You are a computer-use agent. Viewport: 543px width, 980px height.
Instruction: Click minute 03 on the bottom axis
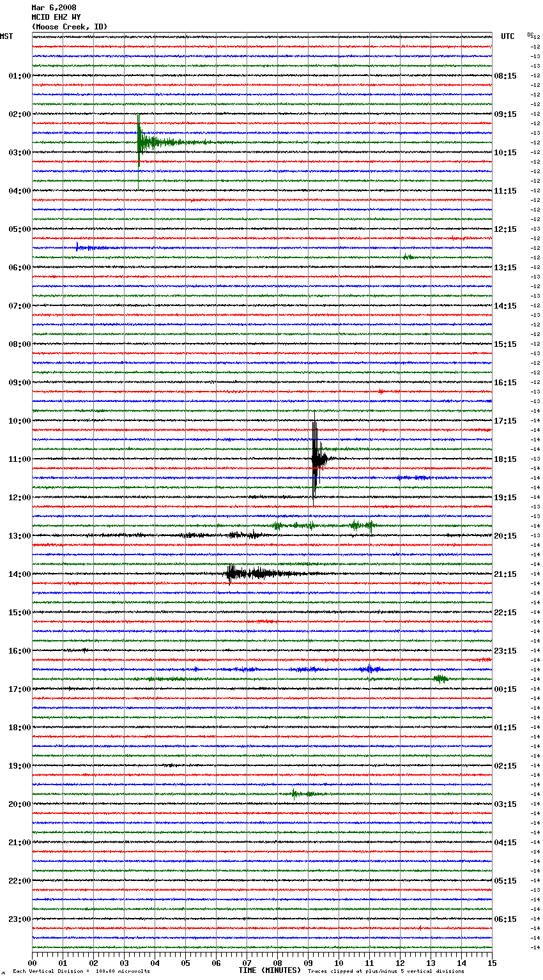coord(125,963)
